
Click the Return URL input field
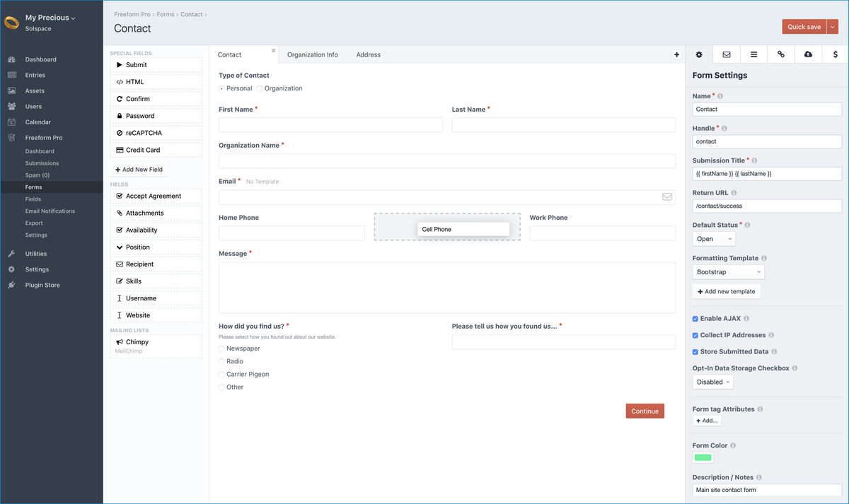[767, 206]
